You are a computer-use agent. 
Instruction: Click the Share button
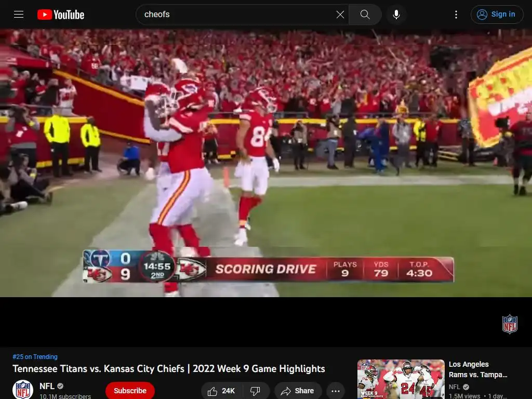click(x=298, y=391)
